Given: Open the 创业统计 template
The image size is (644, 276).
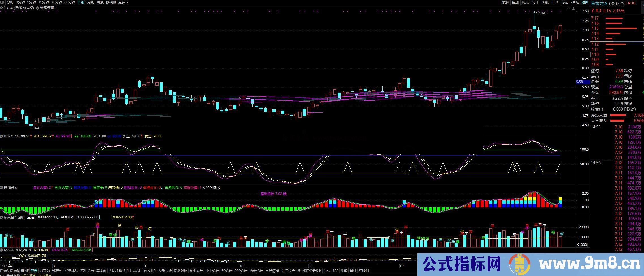Looking at the screenshot, I should pyautogui.click(x=197, y=271).
